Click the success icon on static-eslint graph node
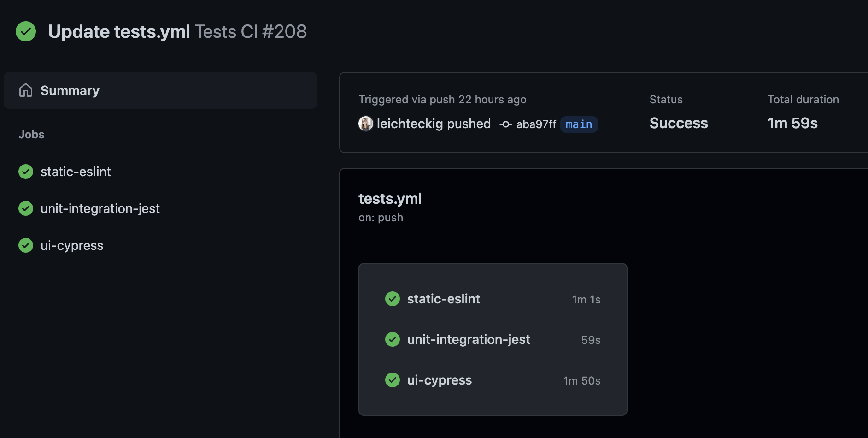The height and width of the screenshot is (438, 868). coord(393,299)
